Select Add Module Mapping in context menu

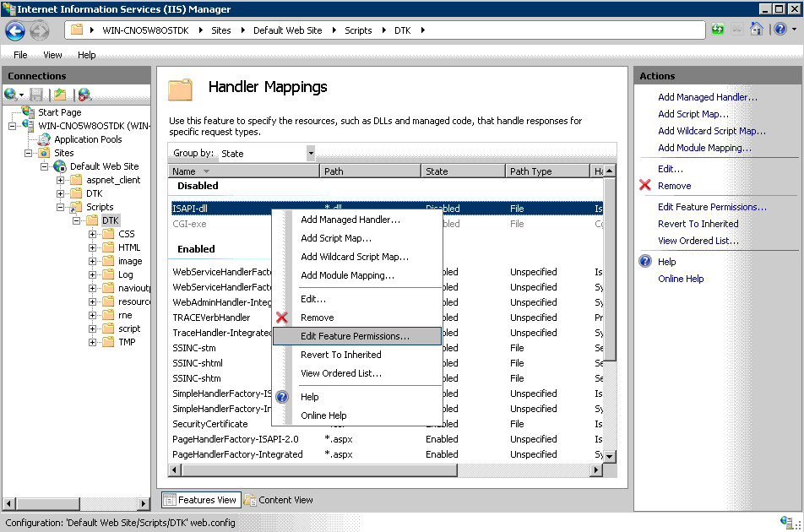pos(347,275)
